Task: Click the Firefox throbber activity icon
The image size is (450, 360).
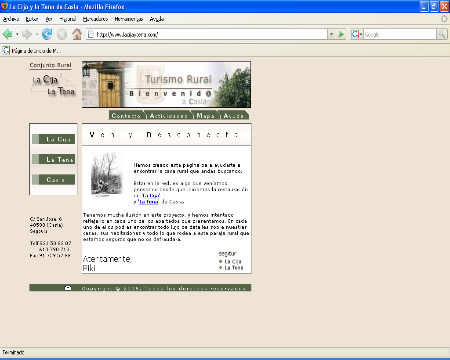Action: (x=444, y=19)
